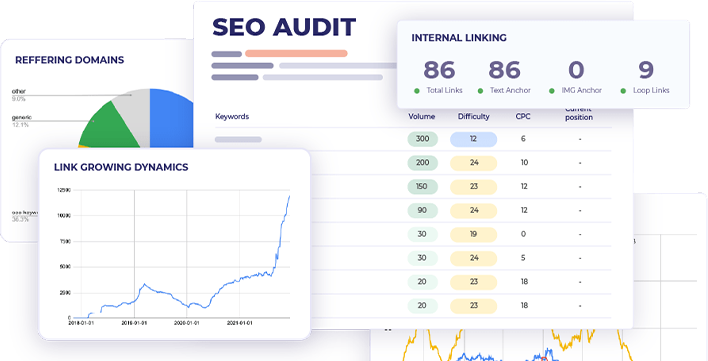This screenshot has height=361, width=708.
Task: Select the Volume column header
Action: click(x=422, y=116)
